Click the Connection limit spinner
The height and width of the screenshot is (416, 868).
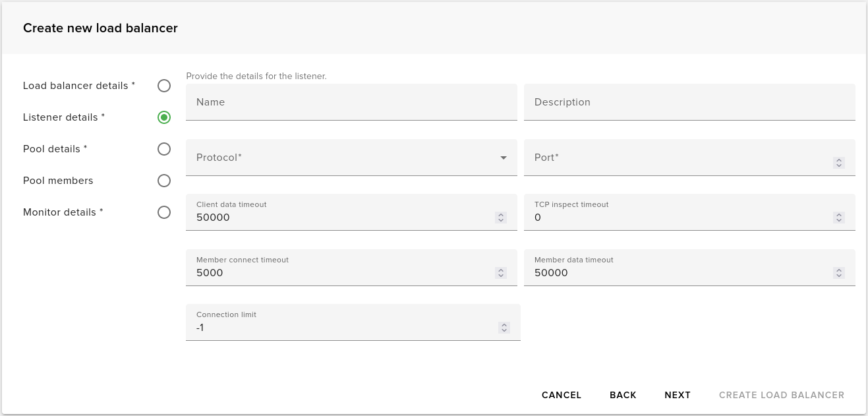click(504, 328)
